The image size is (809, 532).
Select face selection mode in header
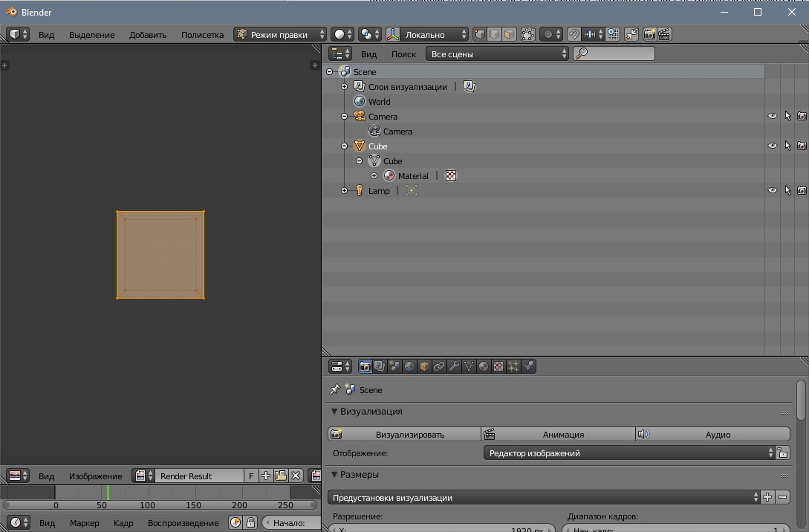tap(509, 34)
